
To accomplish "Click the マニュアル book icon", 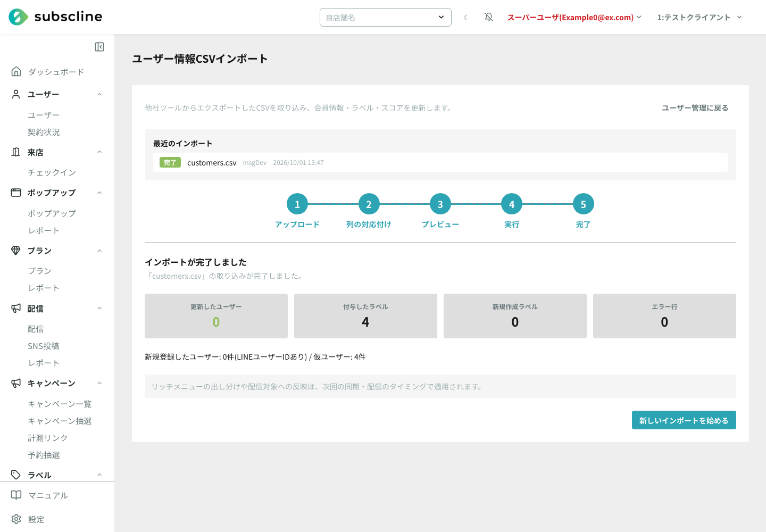I will click(16, 495).
